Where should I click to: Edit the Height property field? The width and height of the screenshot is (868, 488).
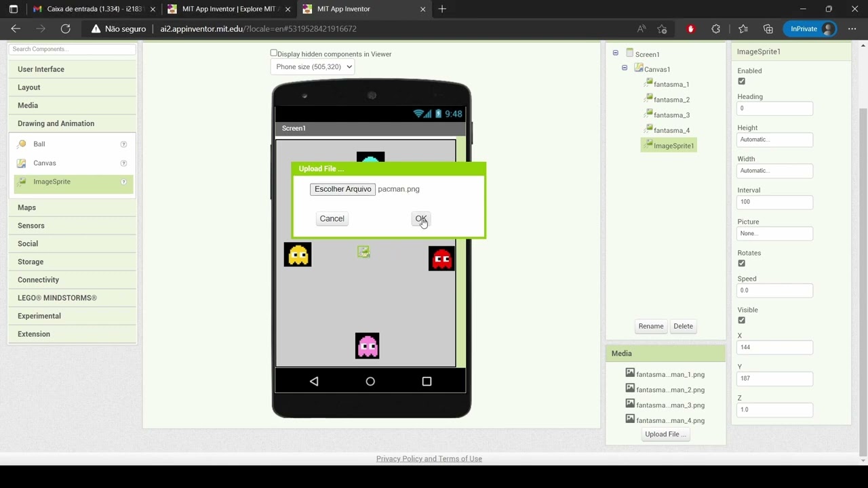pyautogui.click(x=775, y=140)
